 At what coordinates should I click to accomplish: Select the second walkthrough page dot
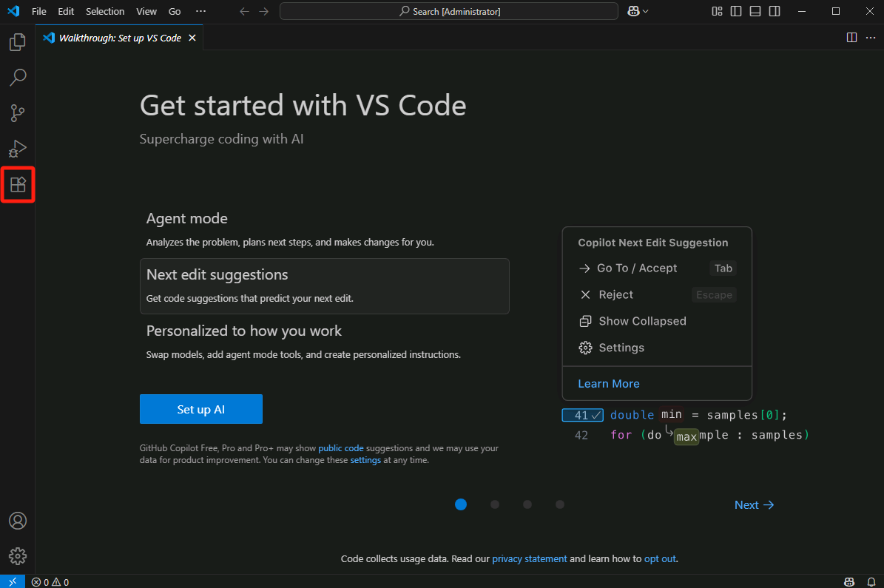495,504
